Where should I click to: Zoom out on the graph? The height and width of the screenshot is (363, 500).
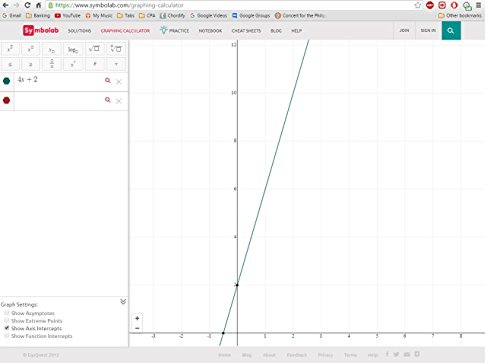(x=137, y=328)
